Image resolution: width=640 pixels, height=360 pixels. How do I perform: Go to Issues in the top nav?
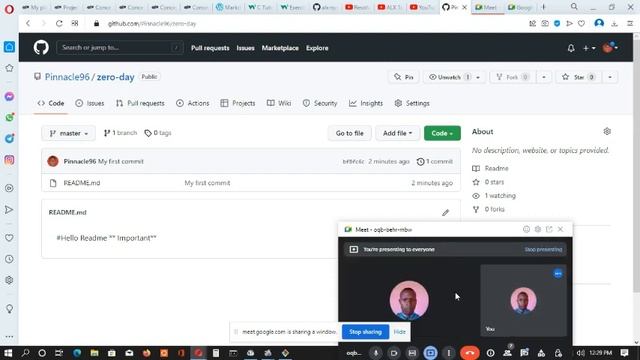click(x=245, y=48)
